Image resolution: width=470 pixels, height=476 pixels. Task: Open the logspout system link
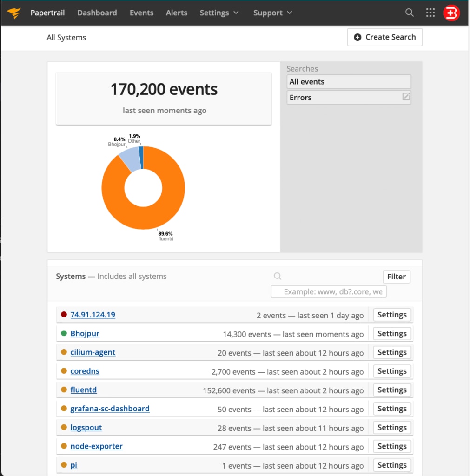tap(86, 428)
